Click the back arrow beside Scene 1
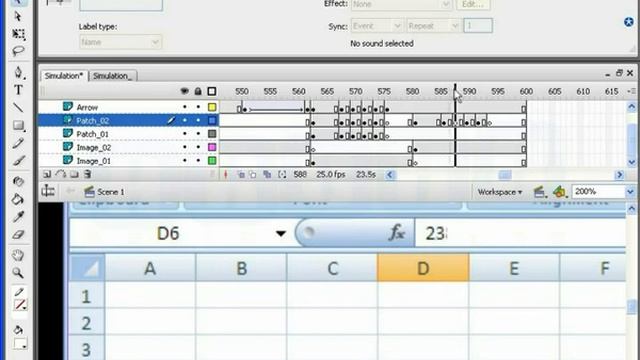Screen dimensions: 640x360 click(x=70, y=191)
